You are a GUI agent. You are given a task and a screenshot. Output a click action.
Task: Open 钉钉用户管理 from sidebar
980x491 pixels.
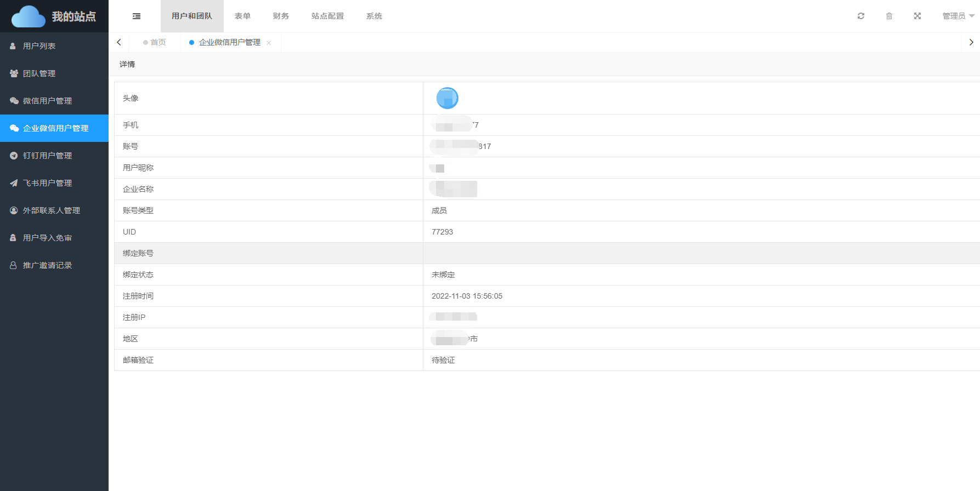point(47,156)
